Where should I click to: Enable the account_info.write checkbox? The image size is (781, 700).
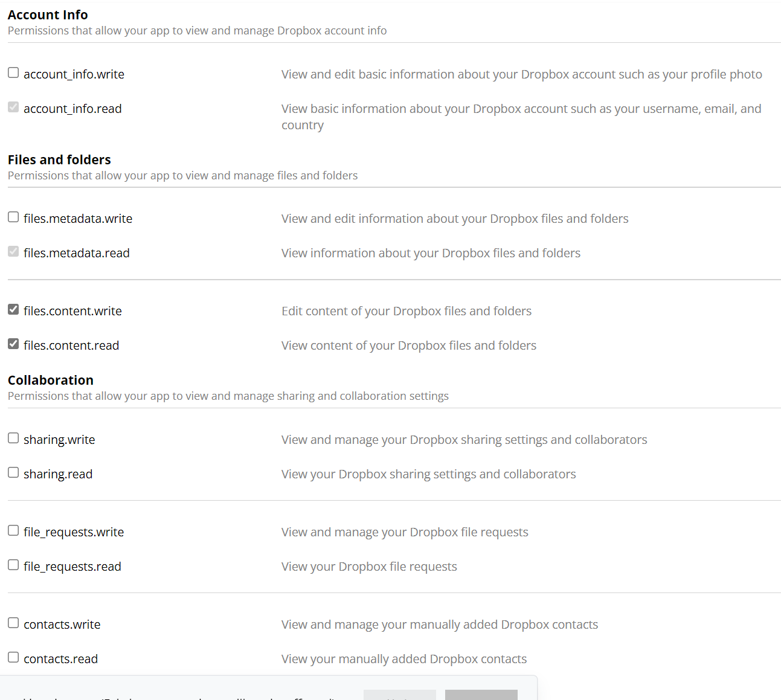pyautogui.click(x=13, y=73)
